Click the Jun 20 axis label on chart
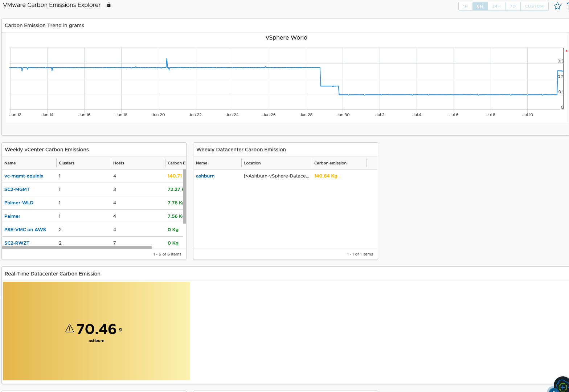The height and width of the screenshot is (392, 569). [x=158, y=115]
